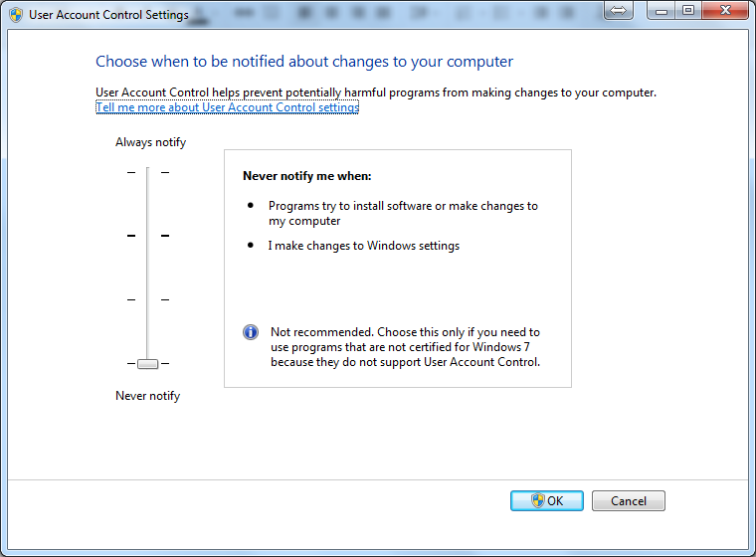The image size is (756, 557).
Task: Close the User Account Control Settings window
Action: 725,10
